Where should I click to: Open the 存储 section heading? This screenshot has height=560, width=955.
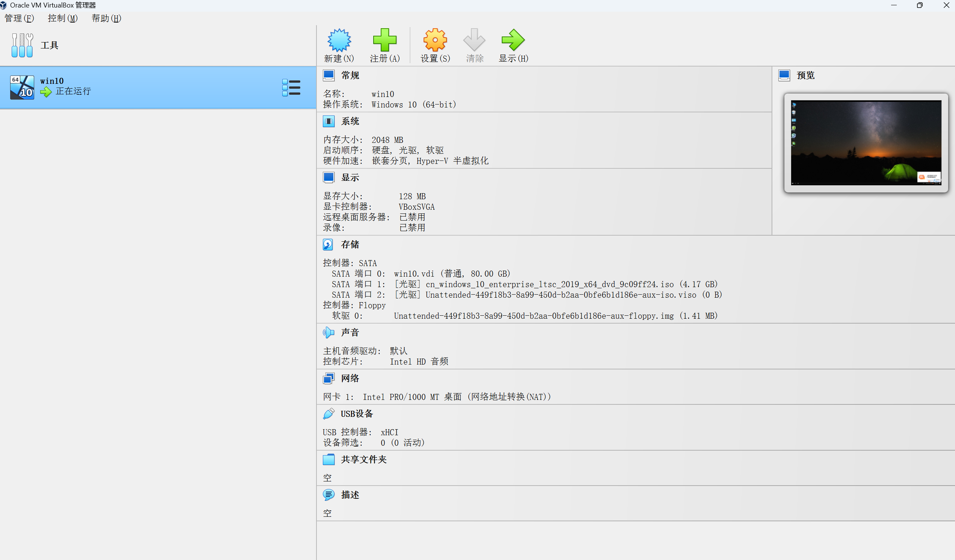coord(350,244)
